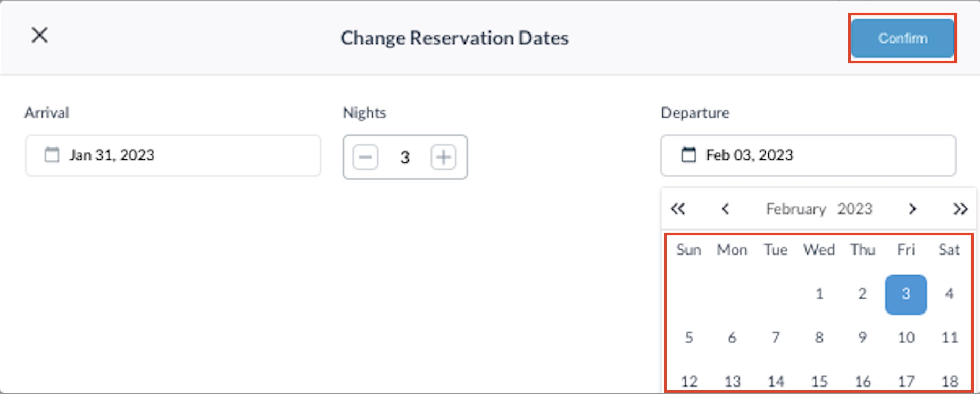Screen dimensions: 980x394
Task: Decrease nights with minus button
Action: [366, 157]
